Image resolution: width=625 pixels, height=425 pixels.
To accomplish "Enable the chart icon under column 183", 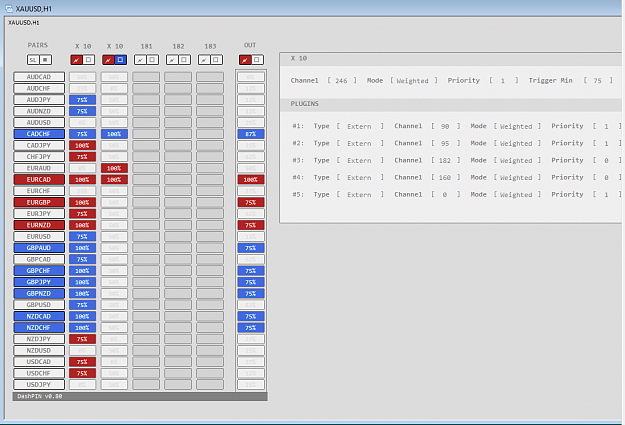I will [204, 60].
